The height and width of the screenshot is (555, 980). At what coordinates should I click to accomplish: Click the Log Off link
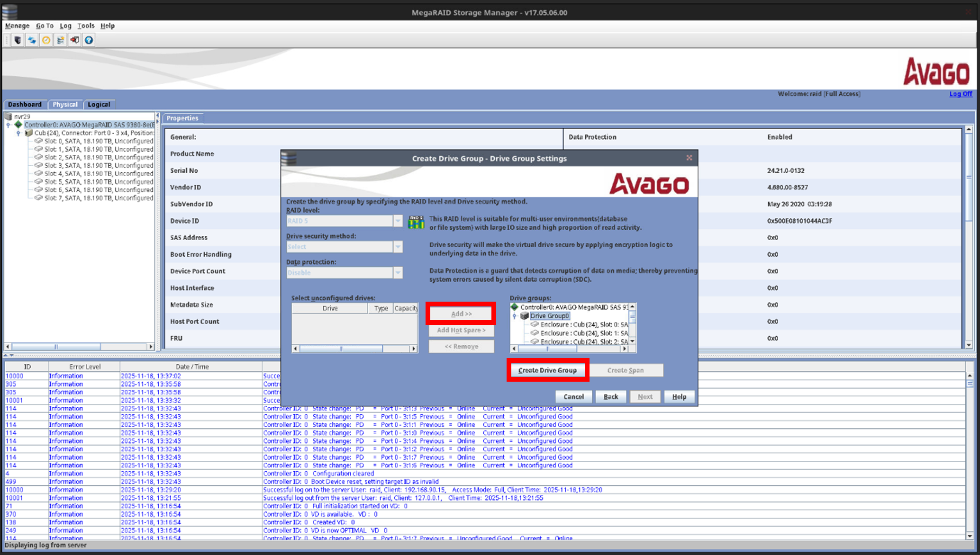[x=960, y=94]
